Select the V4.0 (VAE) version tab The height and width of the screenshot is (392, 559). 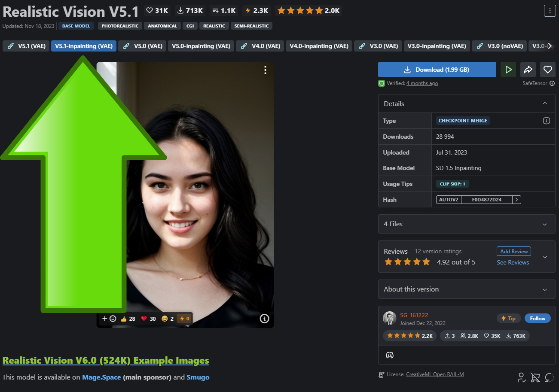[x=260, y=46]
